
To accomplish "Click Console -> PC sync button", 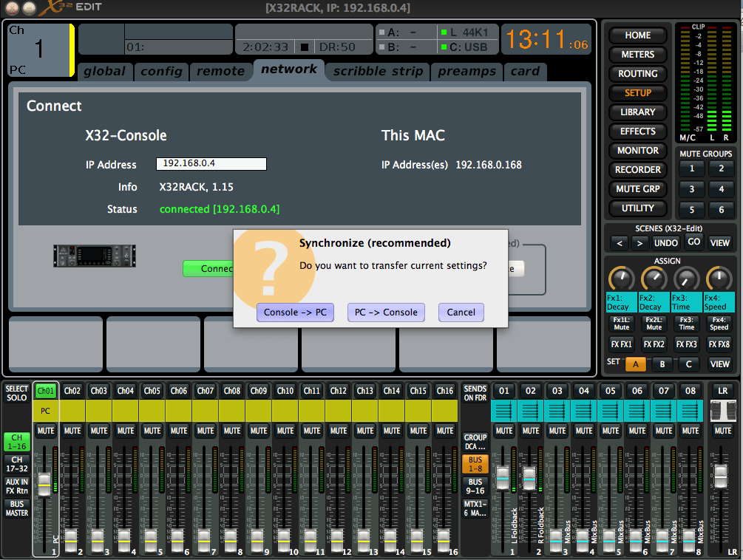I will [295, 313].
